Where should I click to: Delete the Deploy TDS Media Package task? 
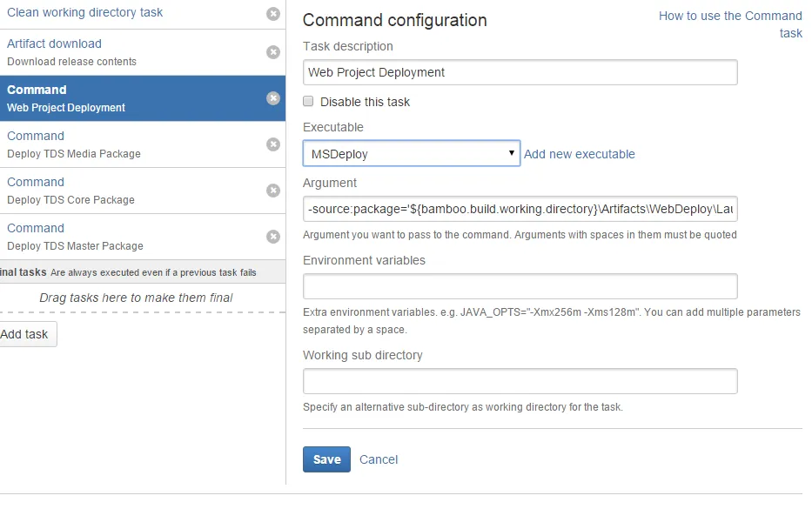coord(273,144)
